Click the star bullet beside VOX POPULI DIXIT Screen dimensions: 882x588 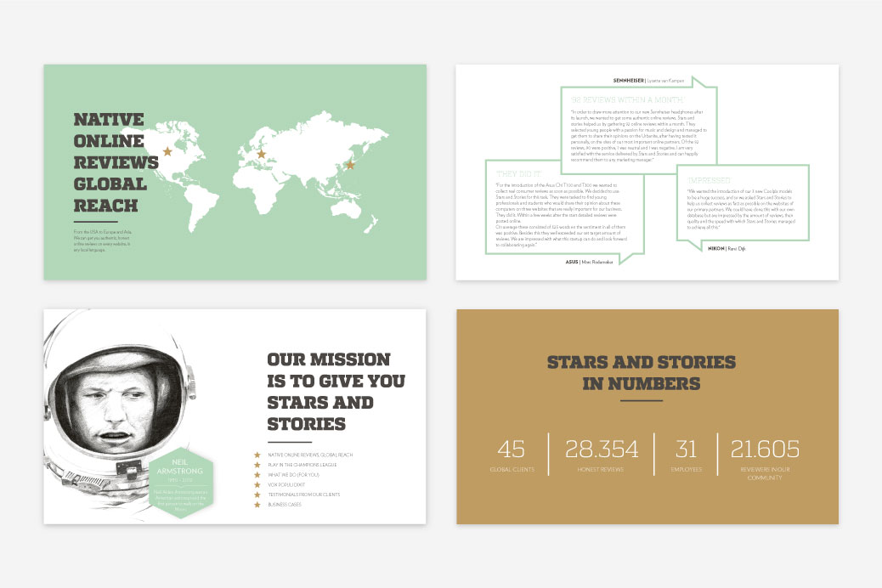256,484
